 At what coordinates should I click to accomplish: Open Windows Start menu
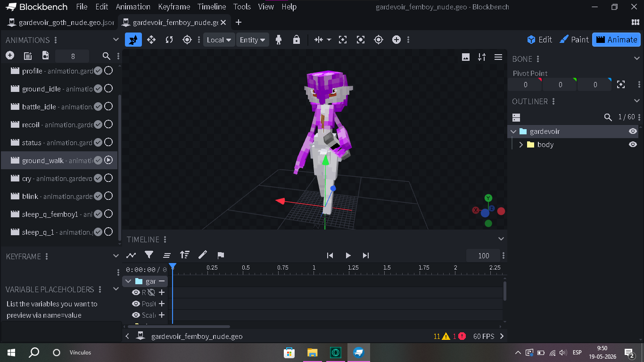point(11,352)
